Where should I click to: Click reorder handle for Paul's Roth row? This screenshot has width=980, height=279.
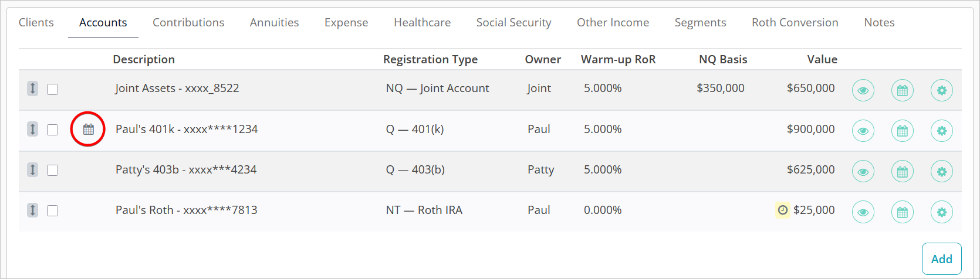[33, 210]
